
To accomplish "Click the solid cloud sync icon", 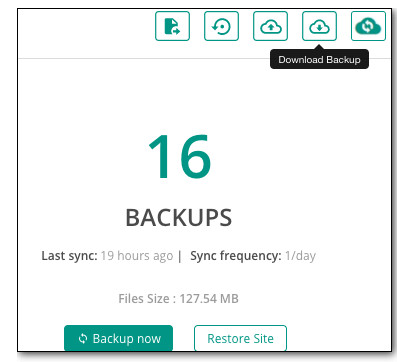I will click(368, 26).
